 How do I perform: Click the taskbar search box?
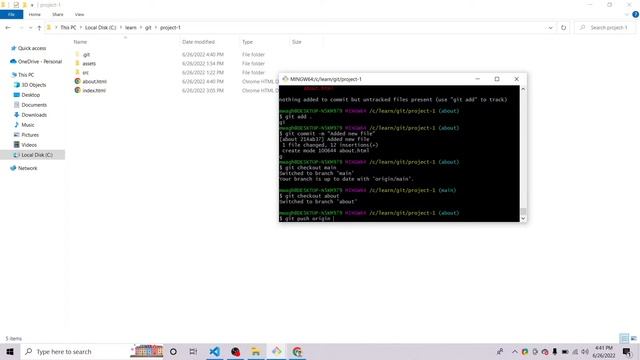point(92,352)
